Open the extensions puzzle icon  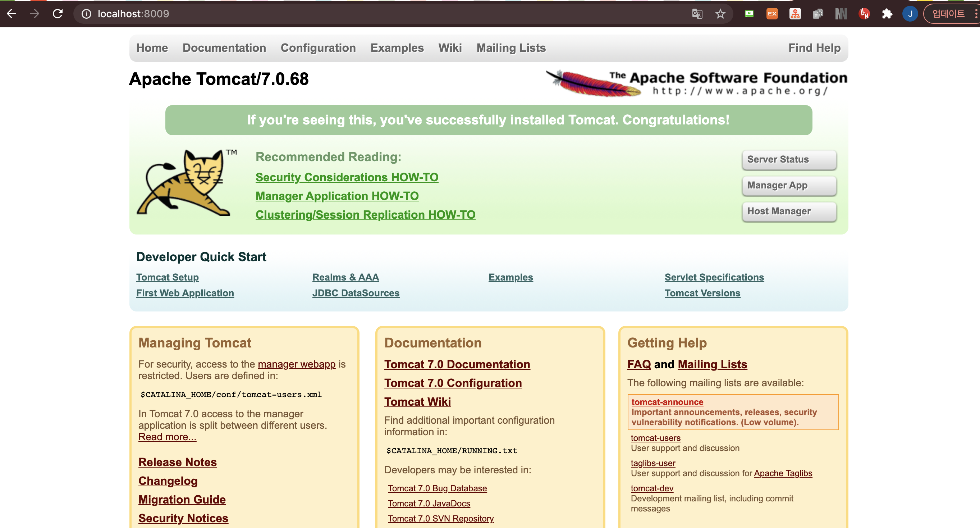click(x=887, y=14)
